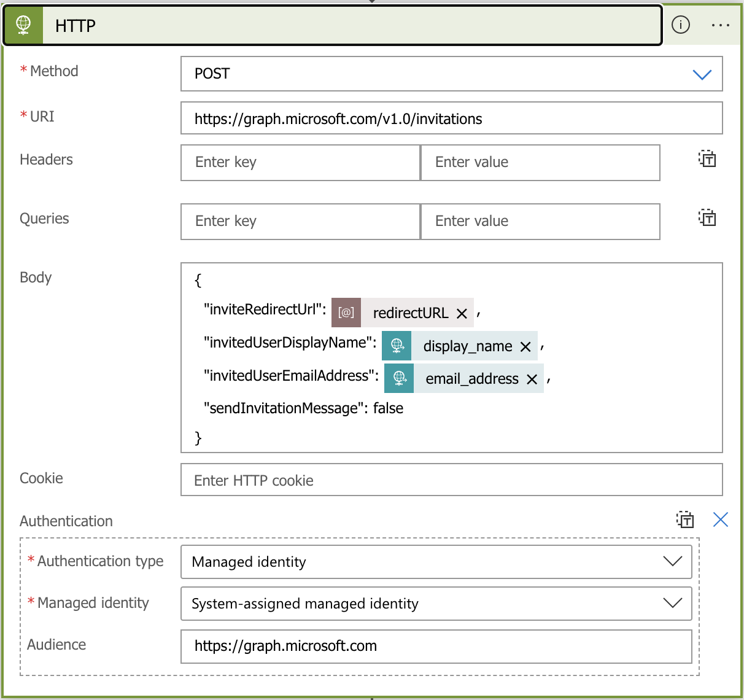This screenshot has height=700, width=744.
Task: Click the Audience field
Action: click(436, 646)
